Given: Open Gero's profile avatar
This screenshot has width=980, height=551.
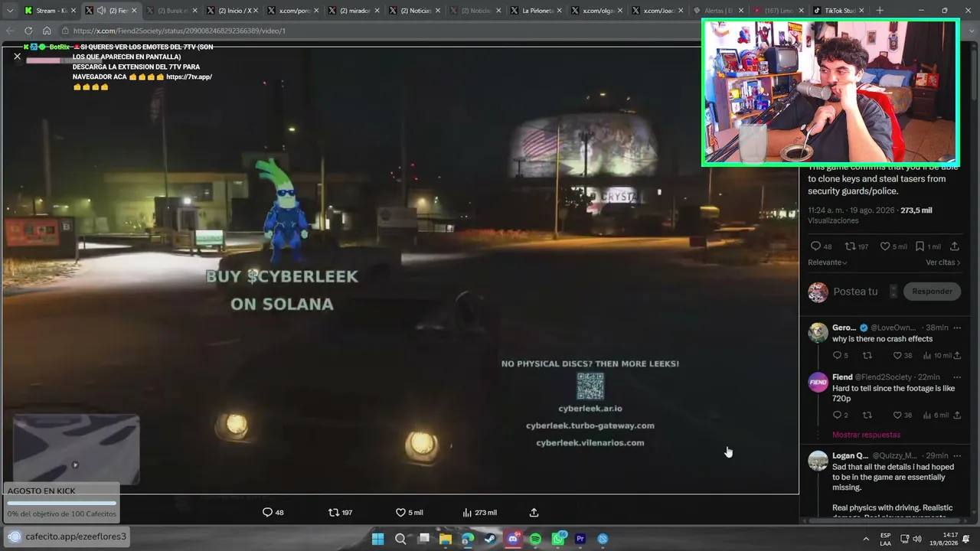Looking at the screenshot, I should (x=818, y=332).
